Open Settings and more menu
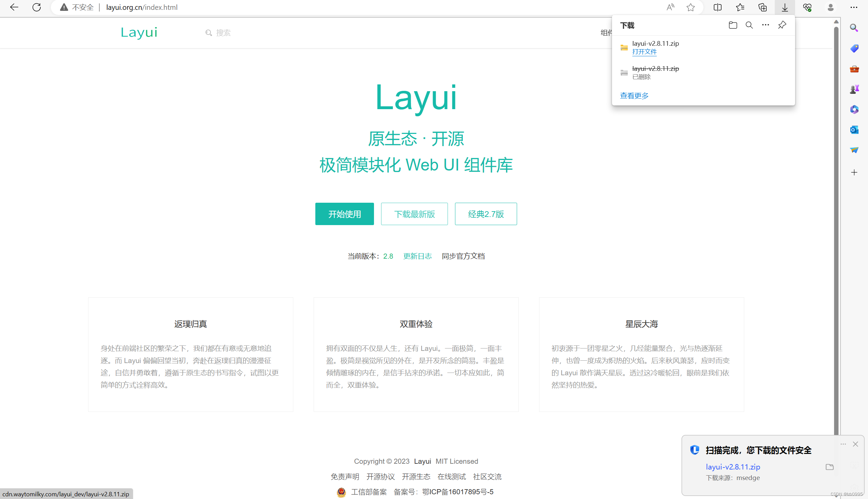 [854, 7]
